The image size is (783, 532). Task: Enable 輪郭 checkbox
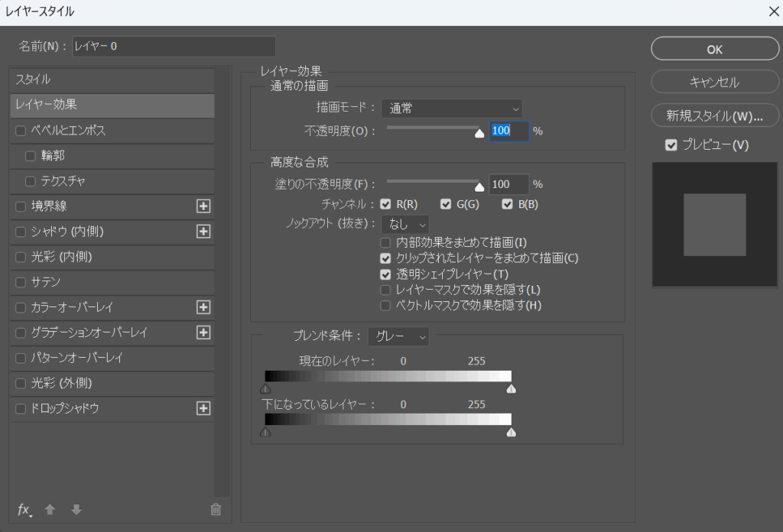(x=31, y=156)
